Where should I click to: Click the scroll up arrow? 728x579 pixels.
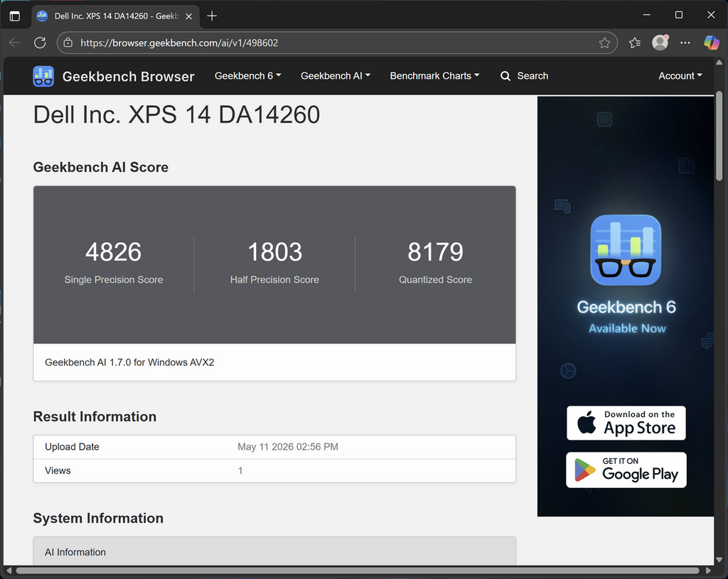click(x=719, y=63)
